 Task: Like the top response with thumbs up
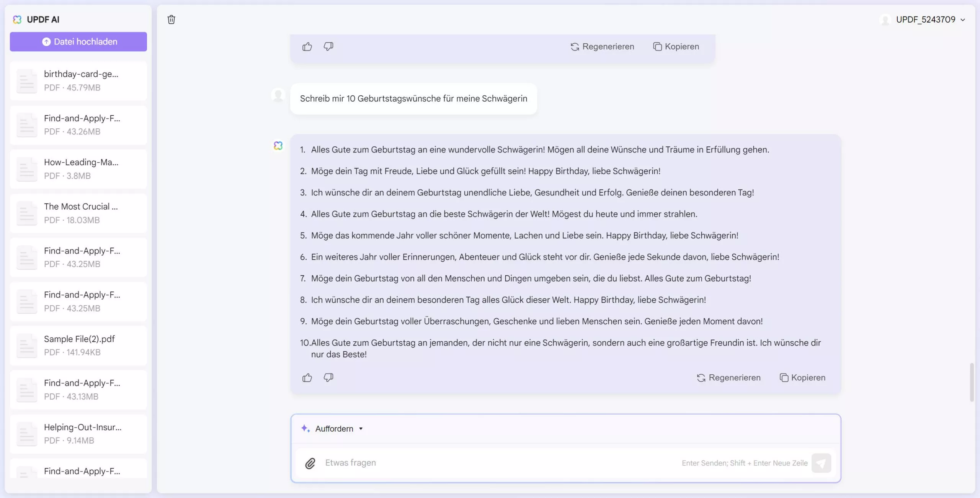coord(307,47)
